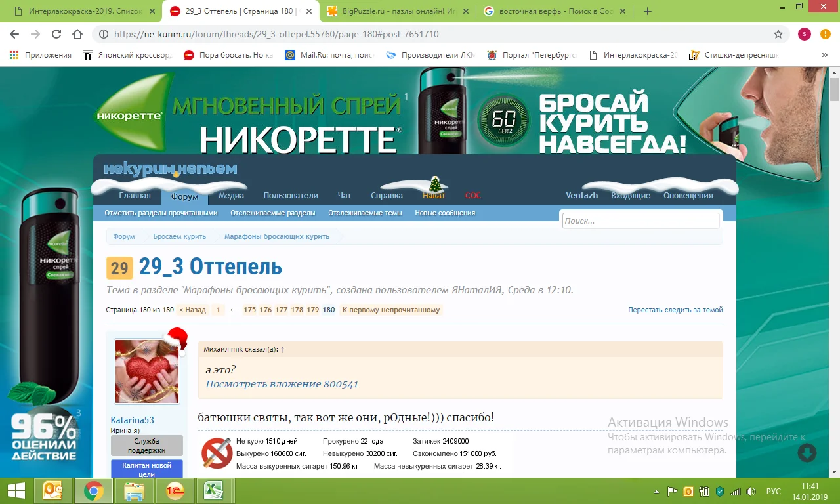
Task: Open the Windows Start menu
Action: (x=16, y=491)
